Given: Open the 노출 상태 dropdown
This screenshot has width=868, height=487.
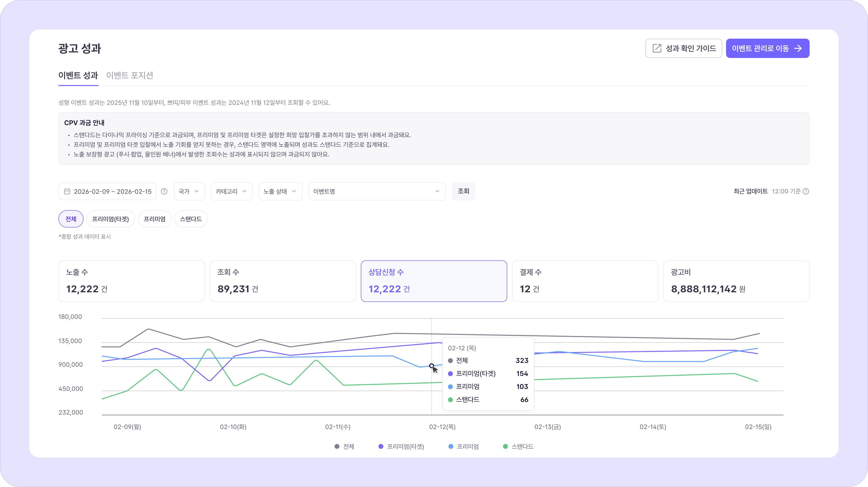Looking at the screenshot, I should [280, 191].
